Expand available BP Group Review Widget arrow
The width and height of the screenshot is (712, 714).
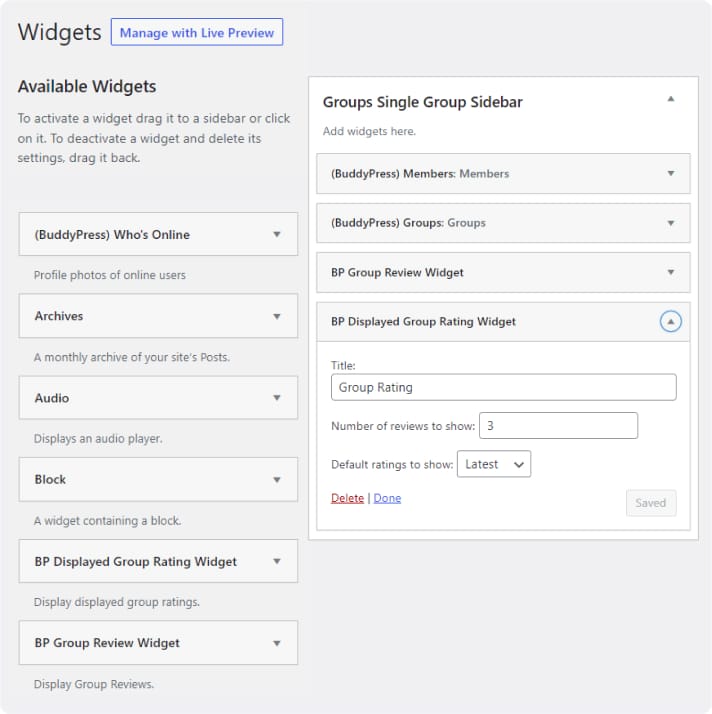[x=277, y=643]
